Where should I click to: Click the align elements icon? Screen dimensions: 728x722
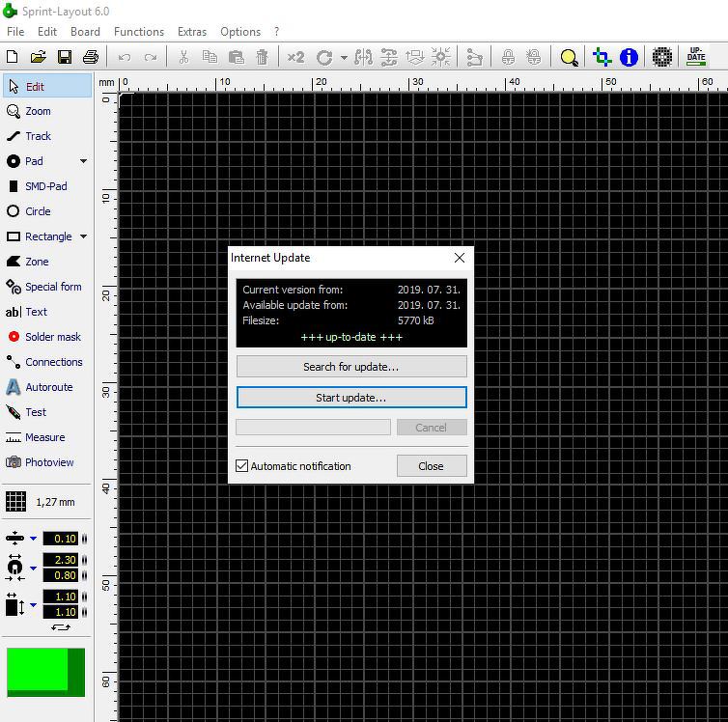coord(414,57)
